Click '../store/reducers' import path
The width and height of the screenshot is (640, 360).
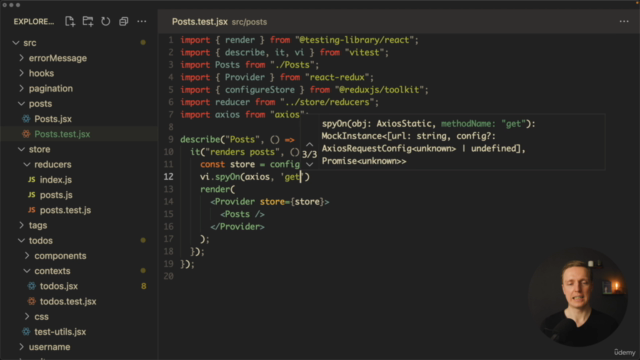tap(327, 102)
